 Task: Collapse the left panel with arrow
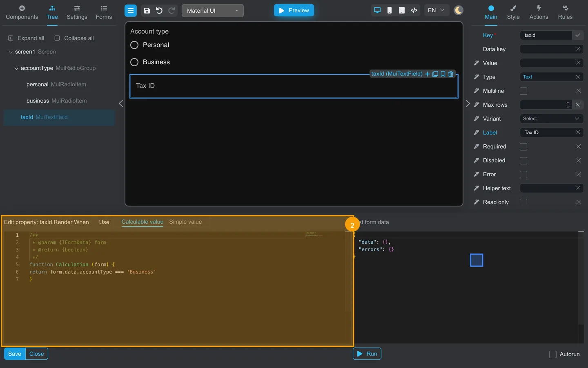(121, 103)
